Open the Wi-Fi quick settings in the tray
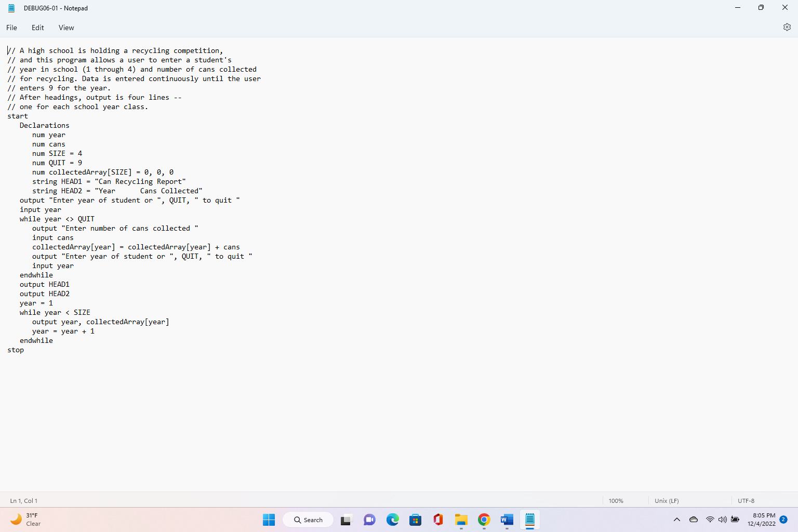Viewport: 798px width, 532px height. (x=710, y=520)
